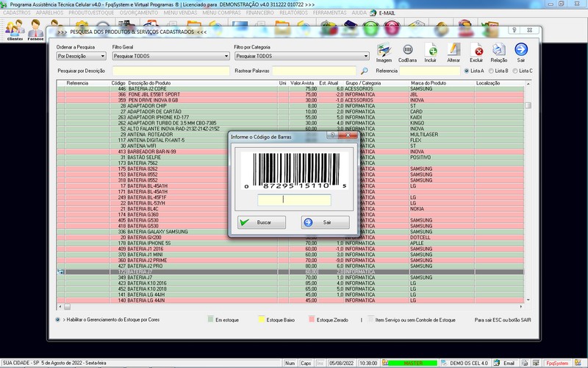The image size is (588, 368).
Task: Select the BATERIA J2 PRIME row
Action: (290, 261)
